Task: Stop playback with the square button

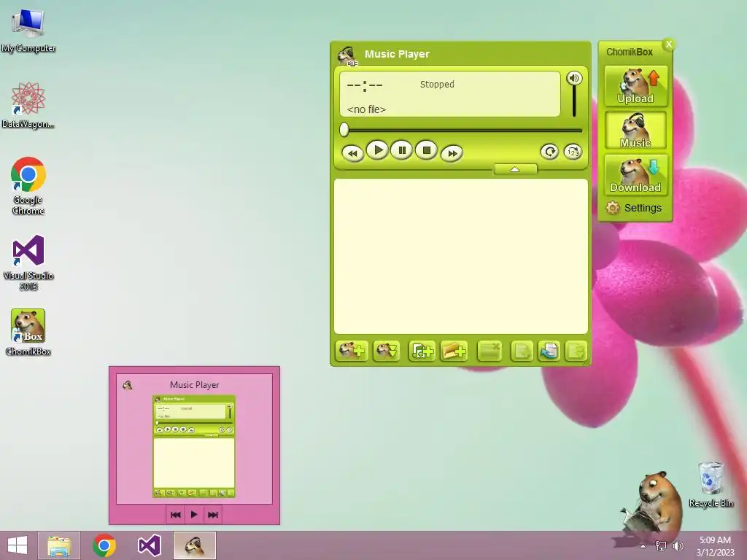Action: (x=426, y=150)
